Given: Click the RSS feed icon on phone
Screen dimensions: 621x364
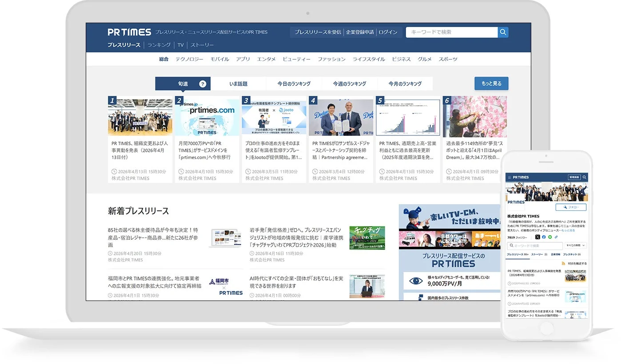Looking at the screenshot, I should pyautogui.click(x=563, y=264).
